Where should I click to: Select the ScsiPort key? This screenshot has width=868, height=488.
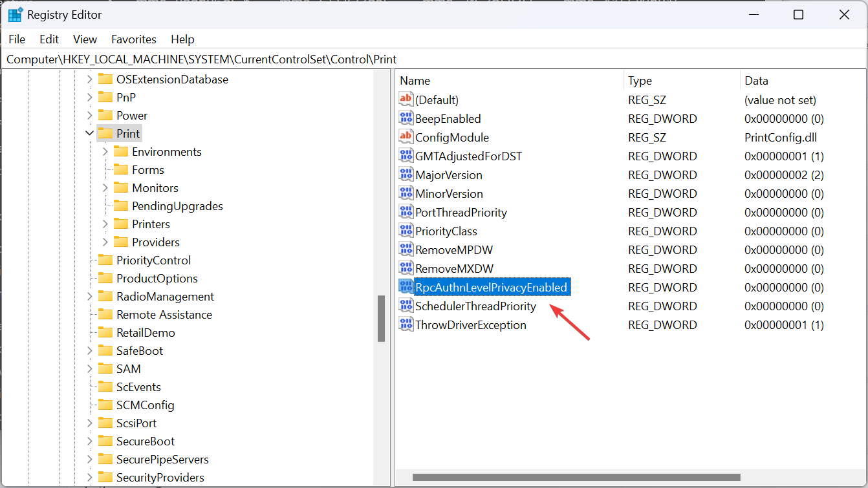coord(136,423)
